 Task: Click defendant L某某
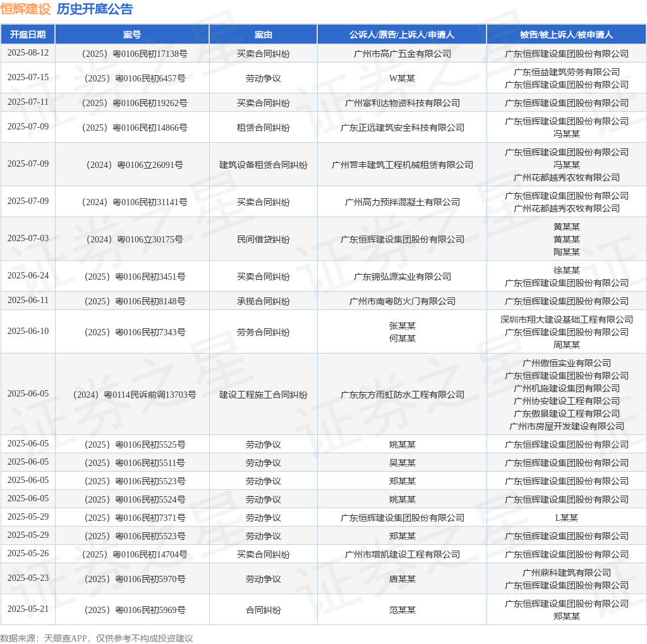click(567, 518)
